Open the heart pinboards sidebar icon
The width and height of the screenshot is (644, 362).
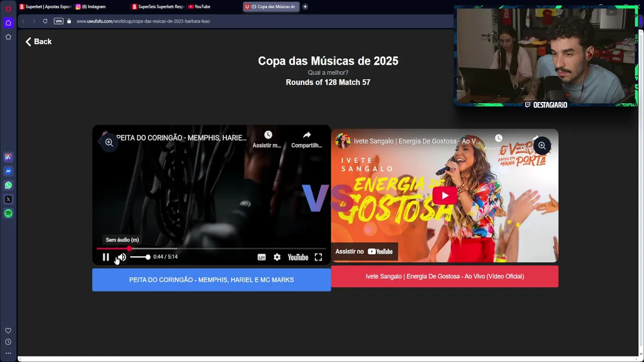(x=8, y=331)
